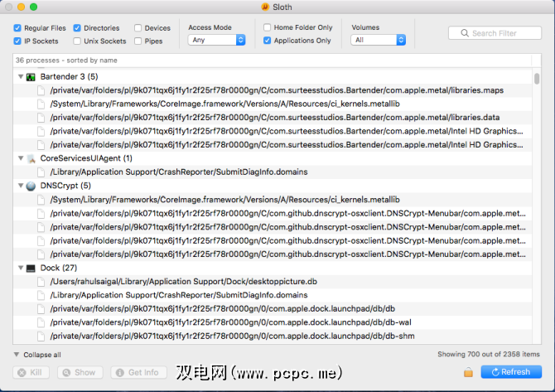
Task: Click file icon of db-shm row
Action: click(41, 336)
